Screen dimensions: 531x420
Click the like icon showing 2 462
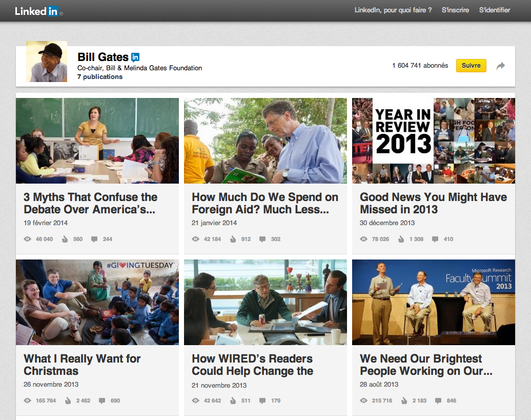pos(68,401)
